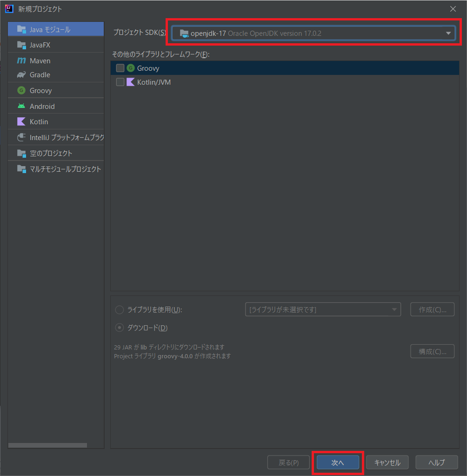Click Groovy project type label in sidebar
The height and width of the screenshot is (476, 467).
(40, 90)
